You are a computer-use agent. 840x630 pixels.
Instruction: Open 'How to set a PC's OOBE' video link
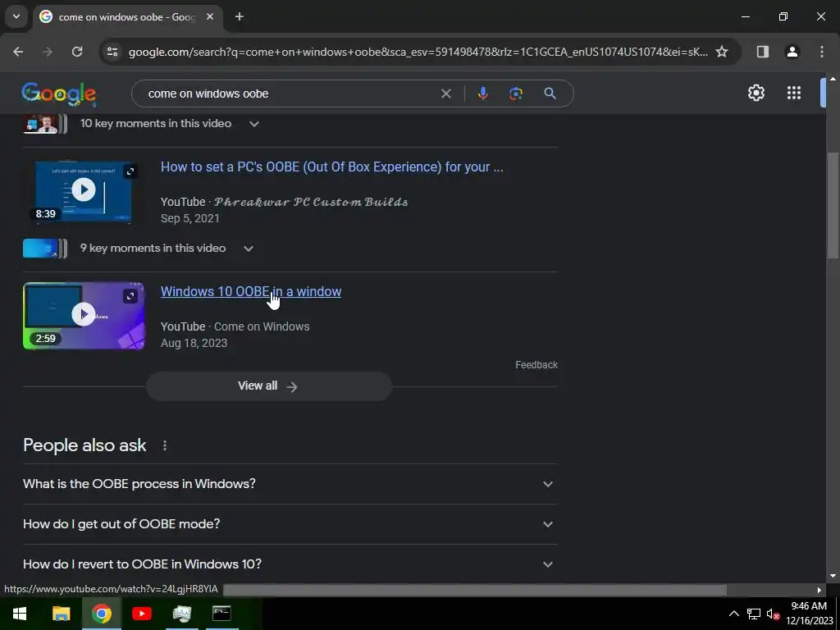[x=331, y=167]
